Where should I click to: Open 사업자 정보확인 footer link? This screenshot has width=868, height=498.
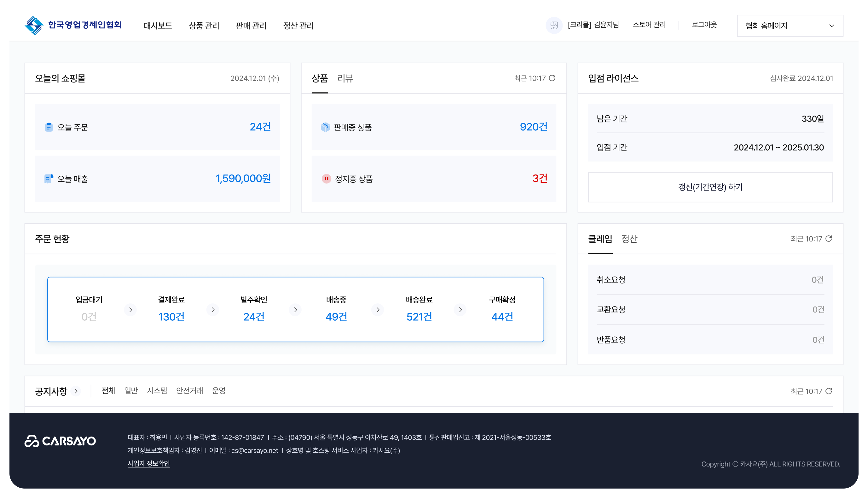click(148, 463)
